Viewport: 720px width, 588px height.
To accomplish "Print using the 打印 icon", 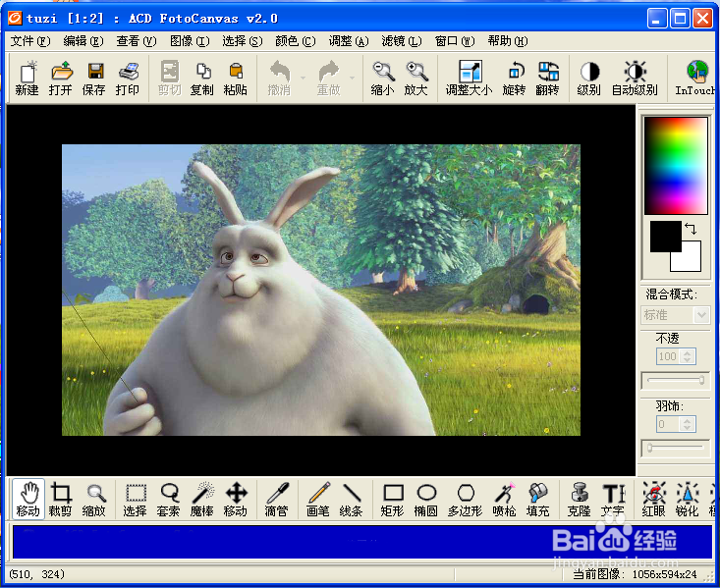I will click(128, 78).
